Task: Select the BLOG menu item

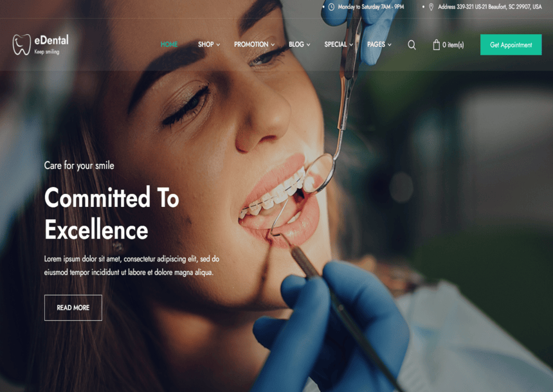Action: (x=296, y=44)
